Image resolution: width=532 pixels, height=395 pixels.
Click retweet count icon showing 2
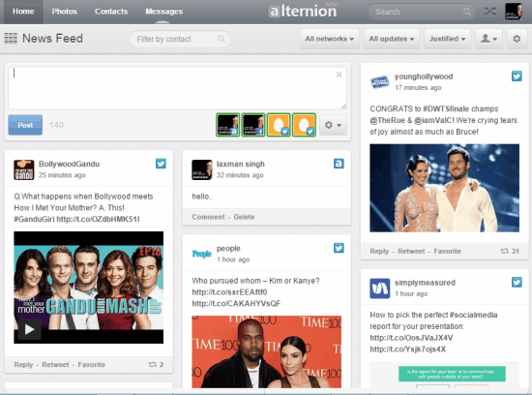[x=152, y=364]
